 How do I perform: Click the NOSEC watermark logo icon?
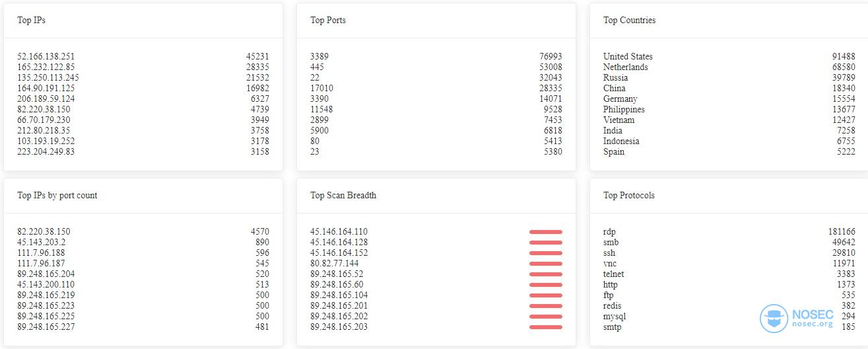coord(774,319)
